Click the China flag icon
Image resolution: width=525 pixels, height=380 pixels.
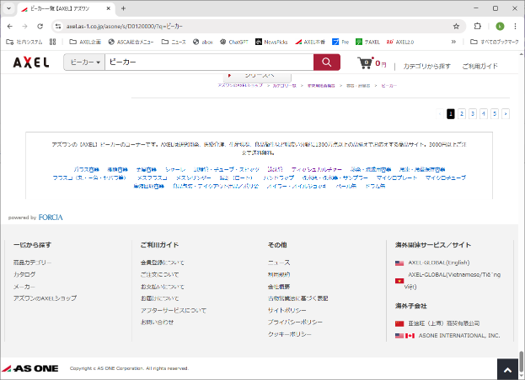point(399,323)
